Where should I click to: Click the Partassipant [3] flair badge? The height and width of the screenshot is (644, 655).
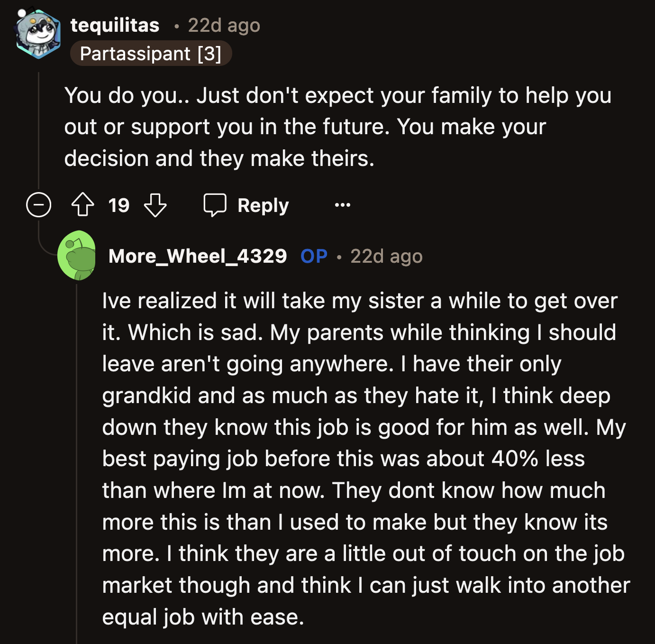[151, 54]
